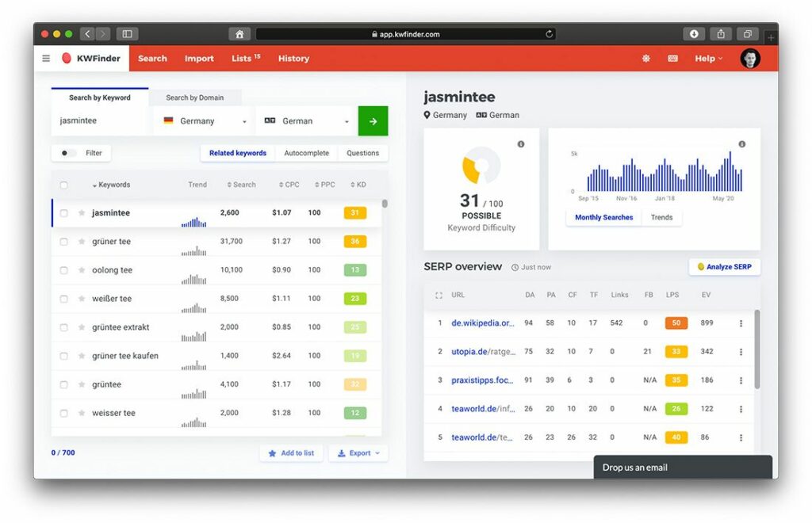Open the sidebar hamburger menu
The image size is (812, 523).
point(46,58)
